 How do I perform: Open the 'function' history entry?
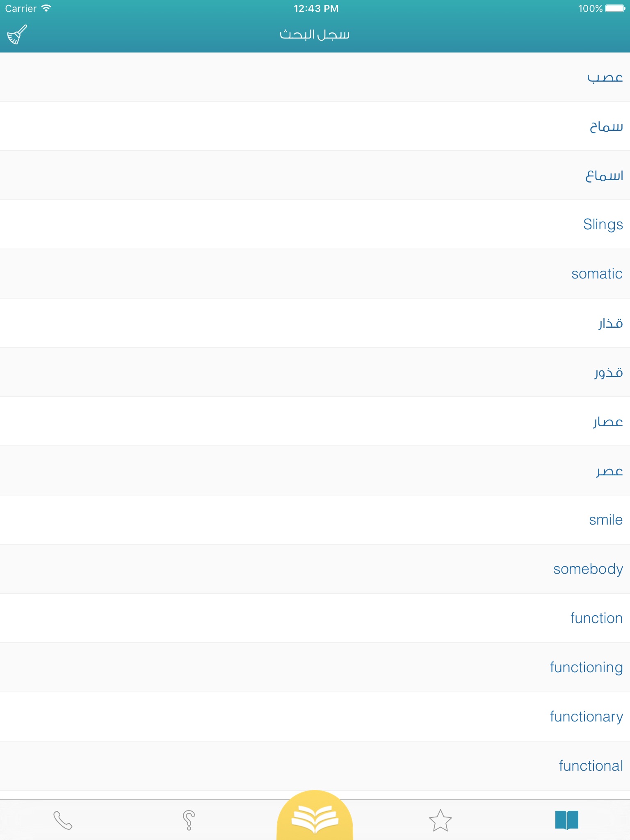coord(596,618)
